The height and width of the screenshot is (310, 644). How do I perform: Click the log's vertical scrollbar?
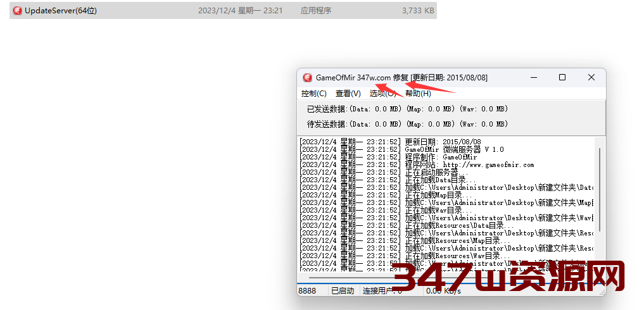(600, 189)
